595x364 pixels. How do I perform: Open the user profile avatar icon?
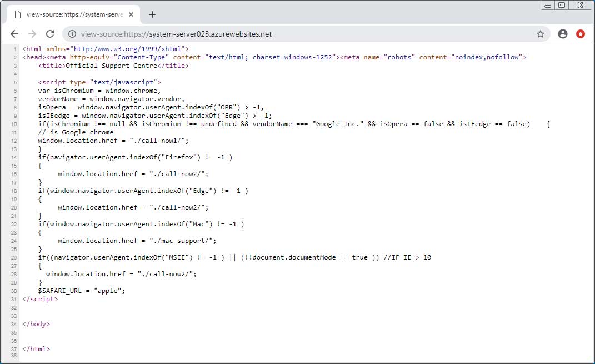(x=563, y=34)
